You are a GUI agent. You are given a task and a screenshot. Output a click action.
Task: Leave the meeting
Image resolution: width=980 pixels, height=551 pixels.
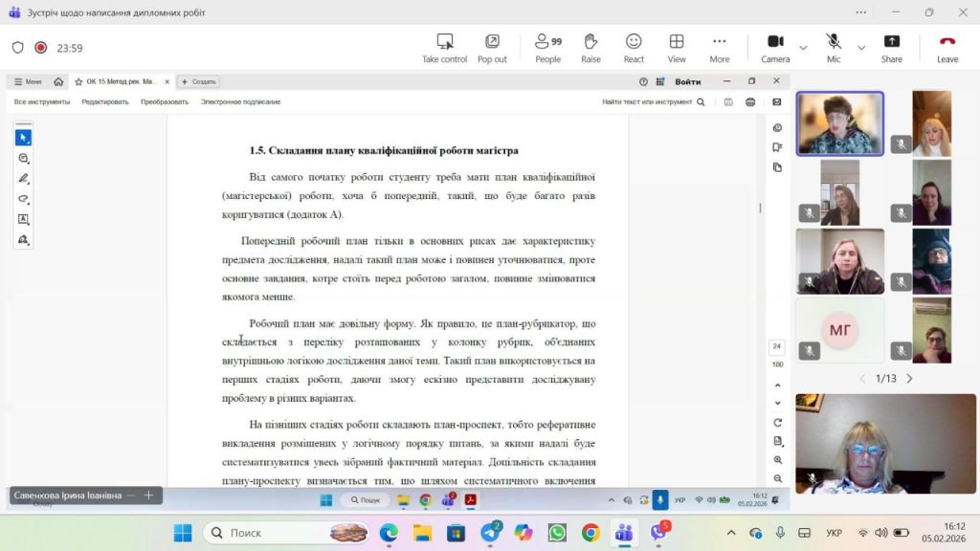(947, 48)
